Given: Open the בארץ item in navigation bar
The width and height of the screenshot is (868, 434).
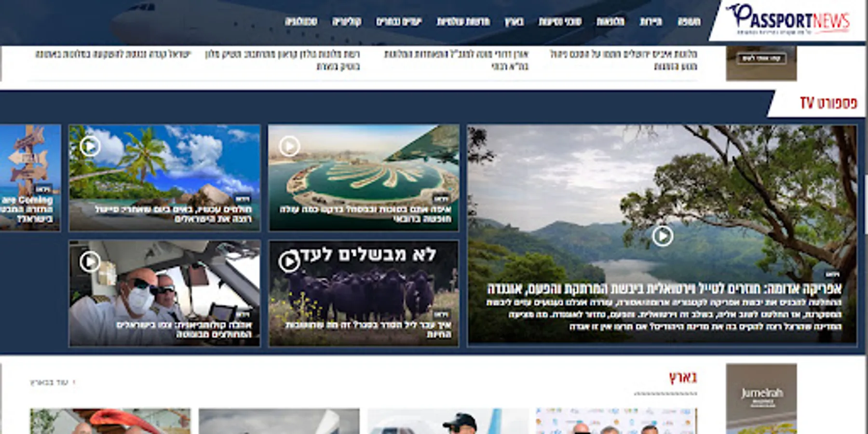Looking at the screenshot, I should click(x=515, y=22).
